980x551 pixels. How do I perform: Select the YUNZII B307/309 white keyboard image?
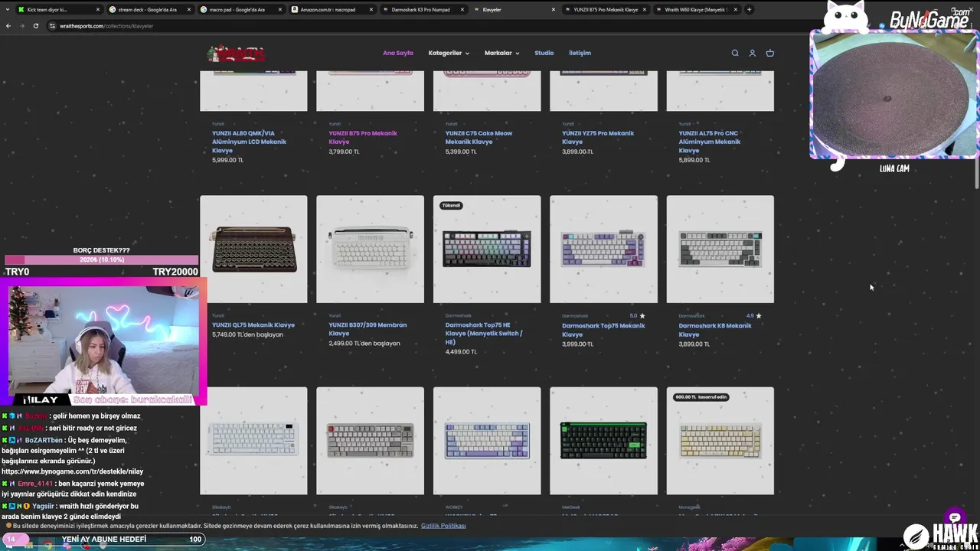point(370,249)
